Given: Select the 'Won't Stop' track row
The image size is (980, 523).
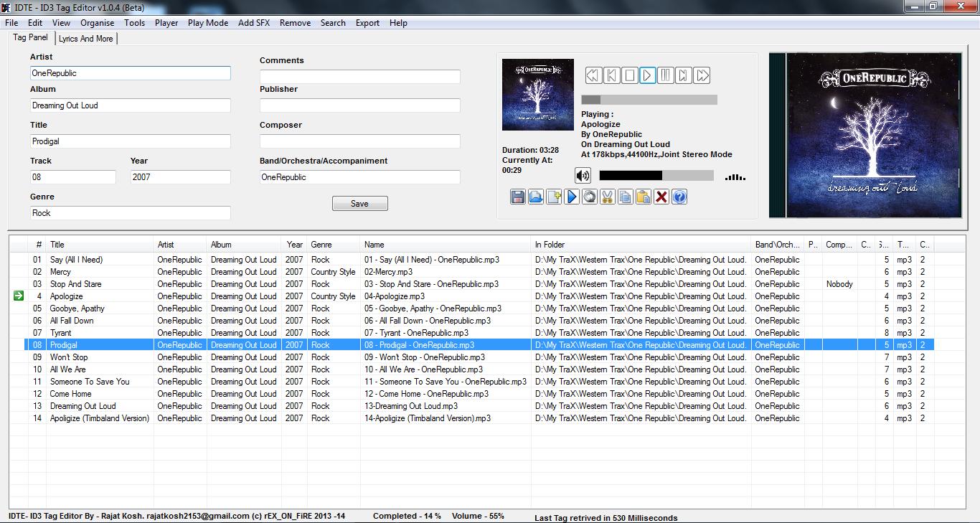Looking at the screenshot, I should click(x=471, y=357).
